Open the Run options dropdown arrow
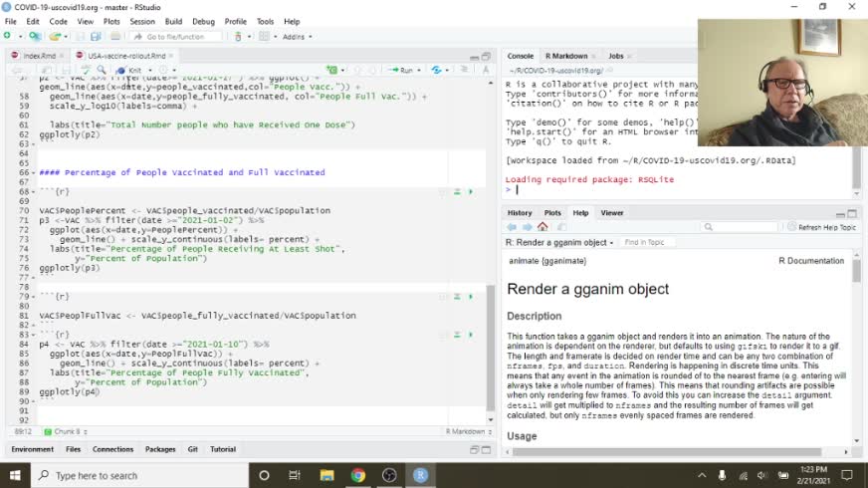The height and width of the screenshot is (488, 868). point(419,71)
